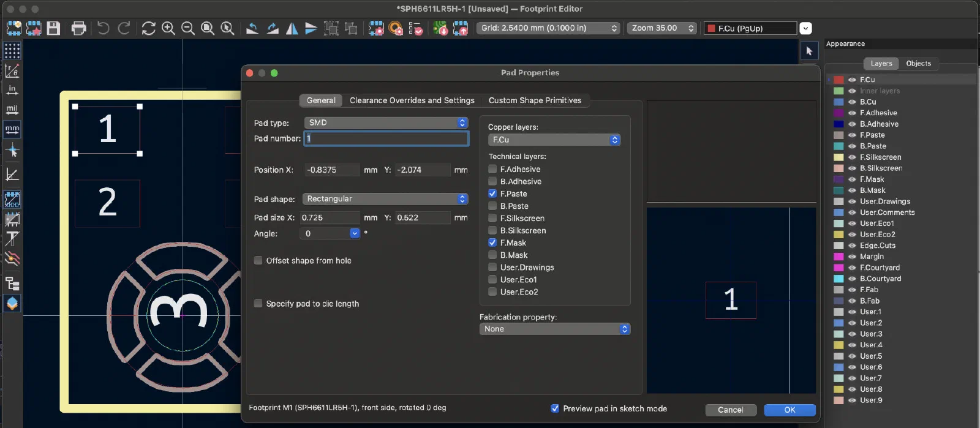Switch to the General tab

[x=321, y=100]
